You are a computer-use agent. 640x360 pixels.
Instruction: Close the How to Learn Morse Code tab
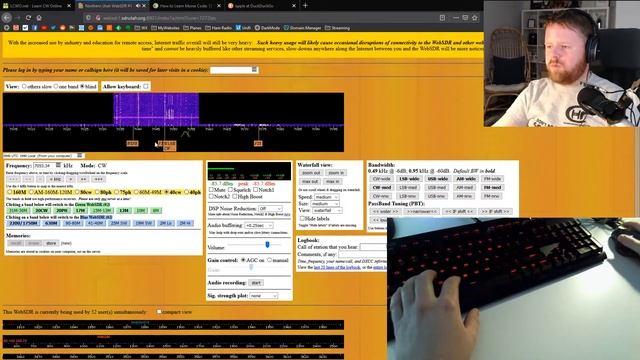click(219, 6)
